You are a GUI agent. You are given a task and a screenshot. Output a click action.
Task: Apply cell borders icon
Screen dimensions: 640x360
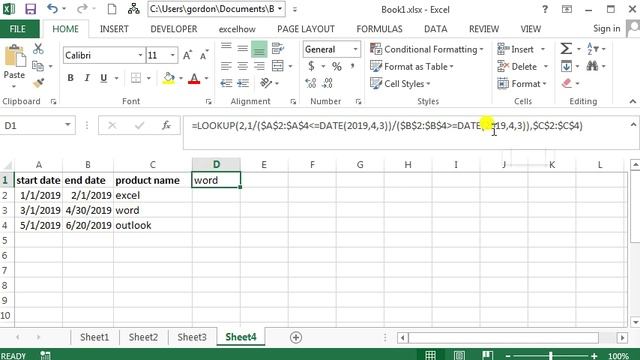(x=136, y=78)
